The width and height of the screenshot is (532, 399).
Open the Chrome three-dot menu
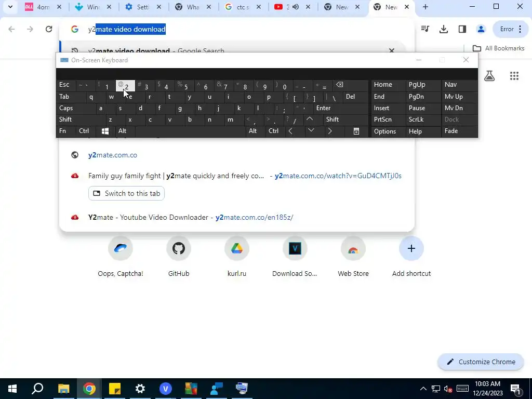(520, 29)
